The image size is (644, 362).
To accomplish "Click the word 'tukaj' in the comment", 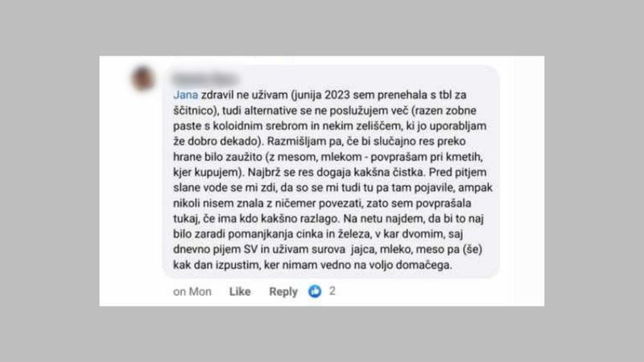I will point(185,219).
